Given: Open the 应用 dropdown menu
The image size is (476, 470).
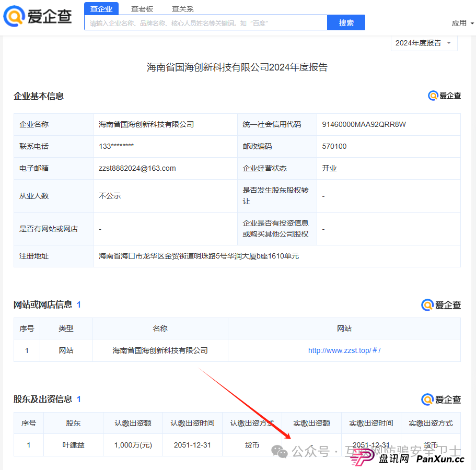Looking at the screenshot, I should (x=462, y=23).
